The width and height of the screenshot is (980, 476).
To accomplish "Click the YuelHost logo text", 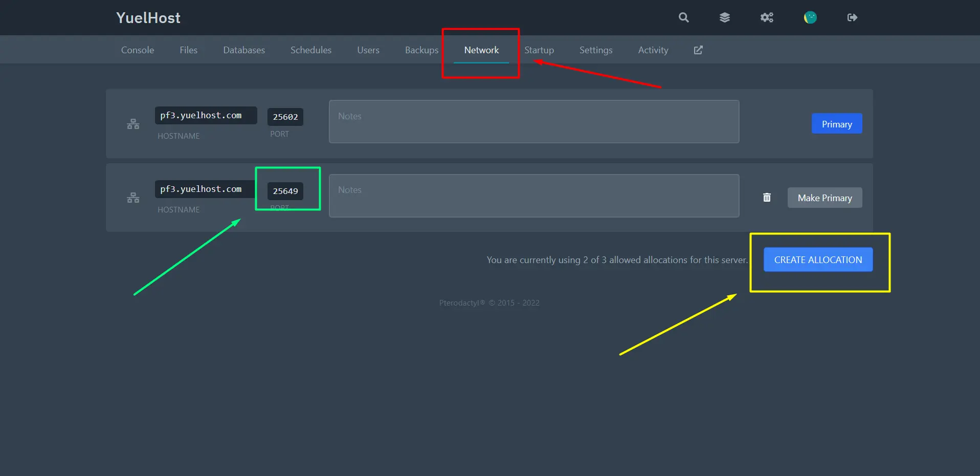I will [x=148, y=18].
